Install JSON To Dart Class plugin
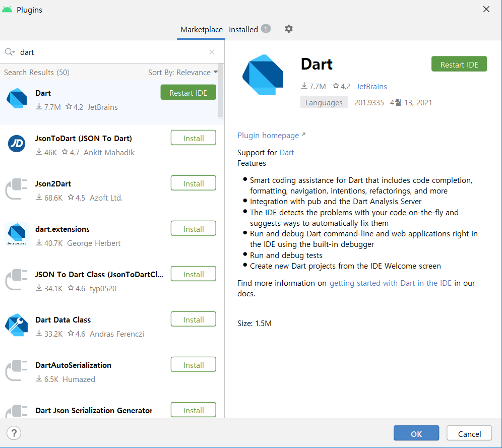 (x=194, y=274)
